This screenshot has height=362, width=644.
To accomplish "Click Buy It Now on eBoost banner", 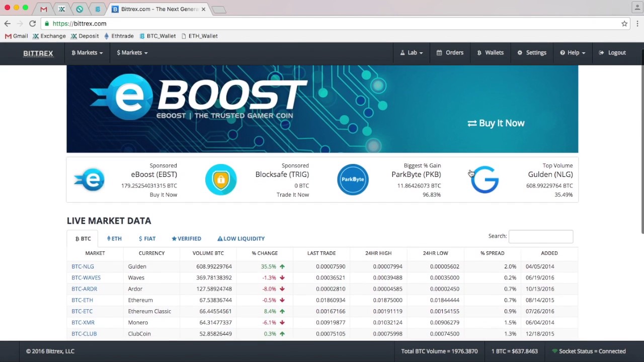I will point(496,123).
